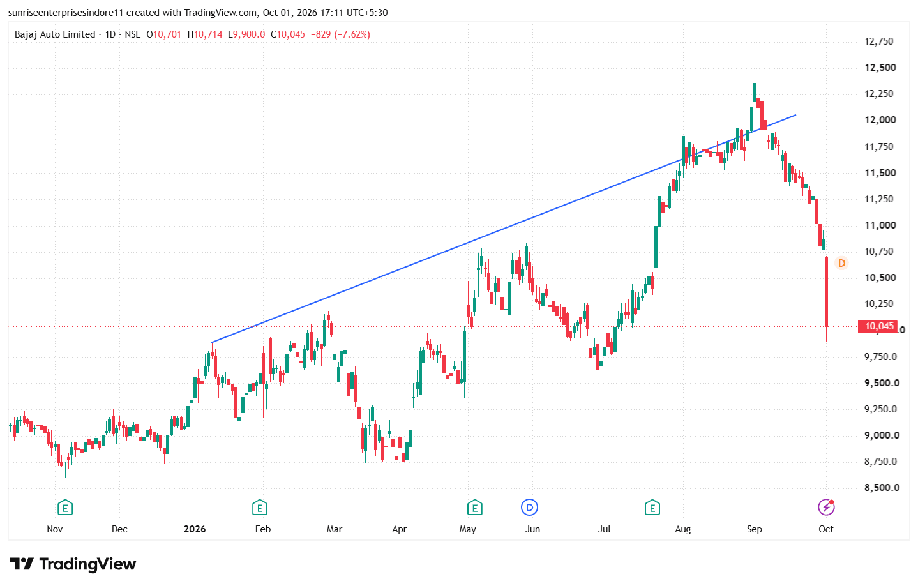Screen dimensions: 918x588
Task: Click the earnings E icon near May
Action: click(474, 508)
